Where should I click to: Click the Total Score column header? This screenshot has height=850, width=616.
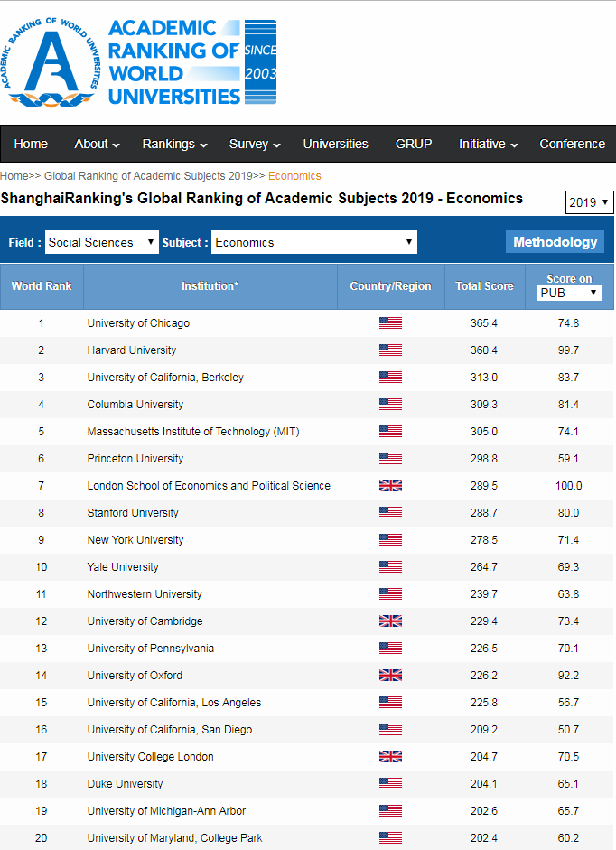click(x=484, y=286)
